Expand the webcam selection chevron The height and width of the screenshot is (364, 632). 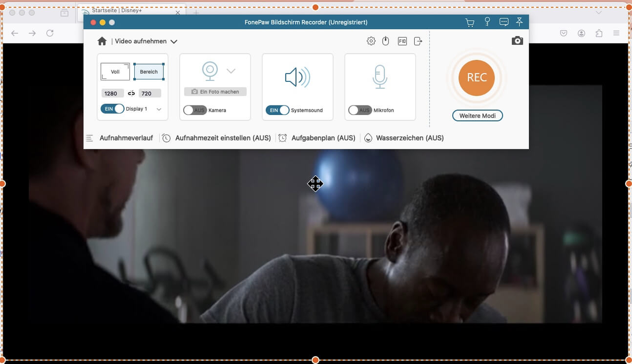(x=231, y=71)
